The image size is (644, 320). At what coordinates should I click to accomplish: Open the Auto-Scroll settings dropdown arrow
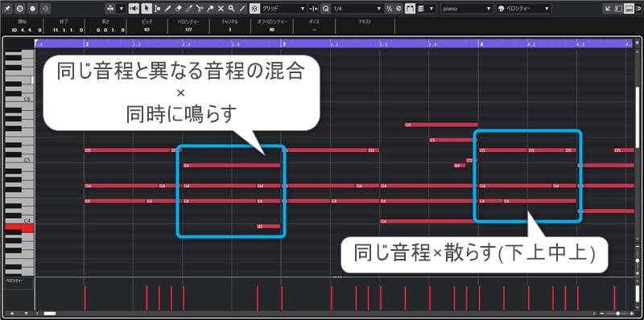point(122,8)
